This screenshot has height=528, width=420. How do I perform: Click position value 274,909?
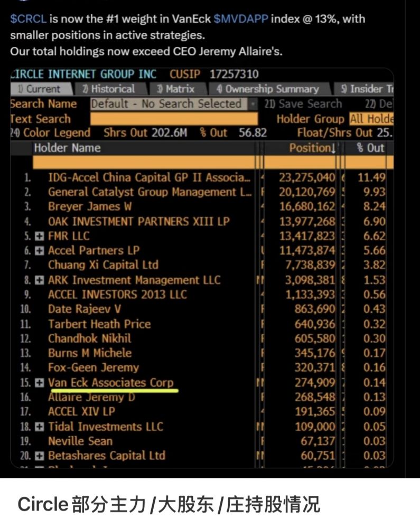click(x=315, y=382)
